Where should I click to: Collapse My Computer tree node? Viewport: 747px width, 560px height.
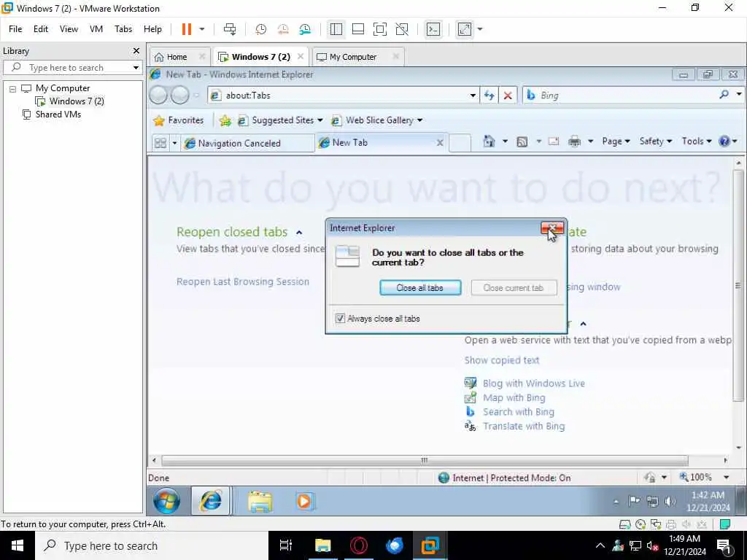coord(13,88)
